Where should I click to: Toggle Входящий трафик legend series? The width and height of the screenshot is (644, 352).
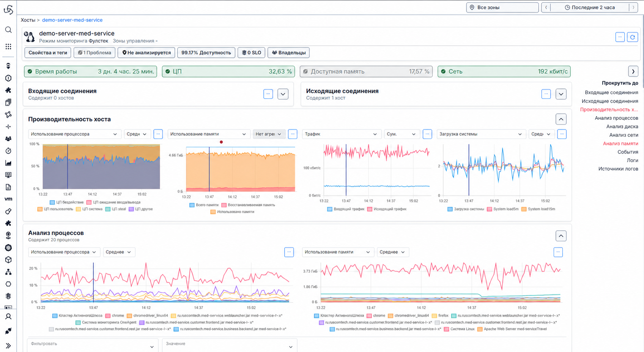coord(346,209)
